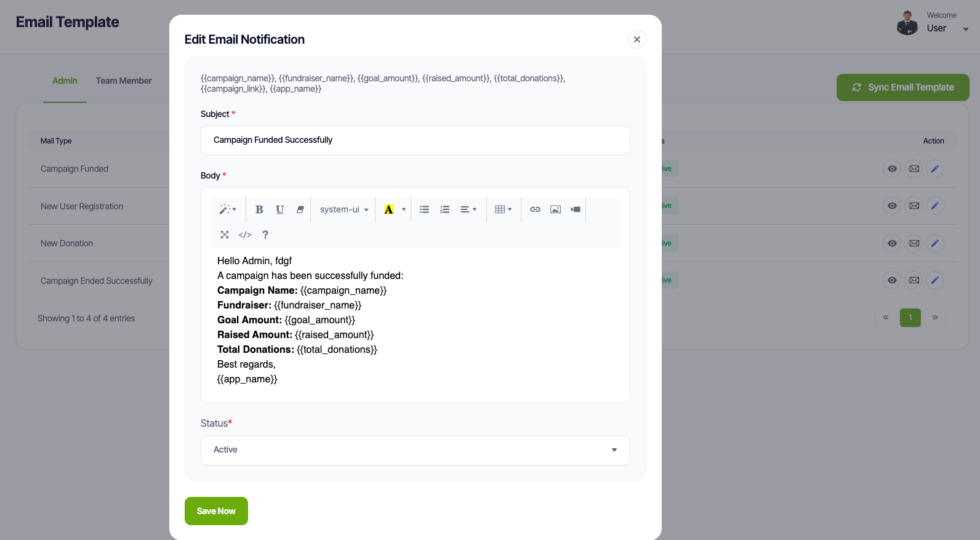
Task: Click the New Donation row text
Action: click(x=66, y=243)
